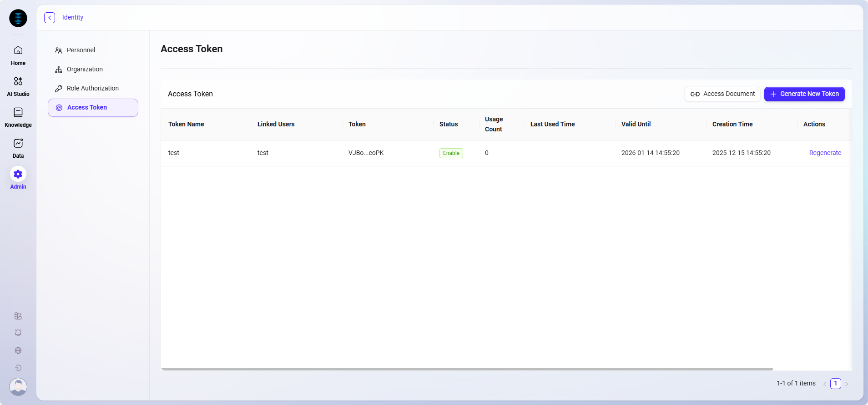Open the theme palette icon

(x=18, y=316)
